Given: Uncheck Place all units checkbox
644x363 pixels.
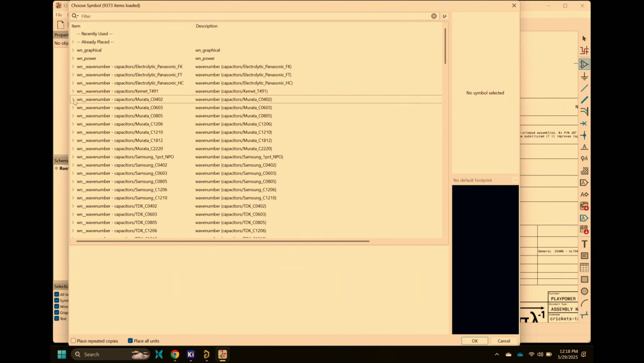Looking at the screenshot, I should point(130,341).
